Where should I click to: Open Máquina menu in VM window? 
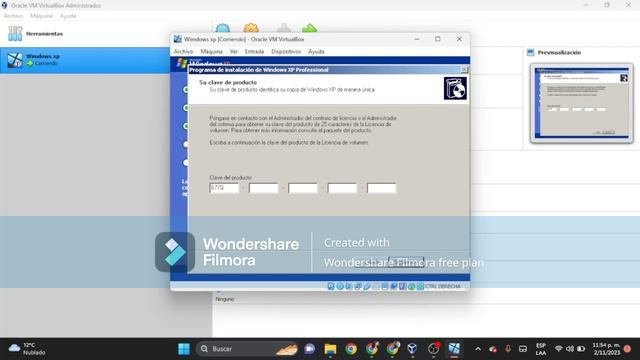[x=211, y=52]
